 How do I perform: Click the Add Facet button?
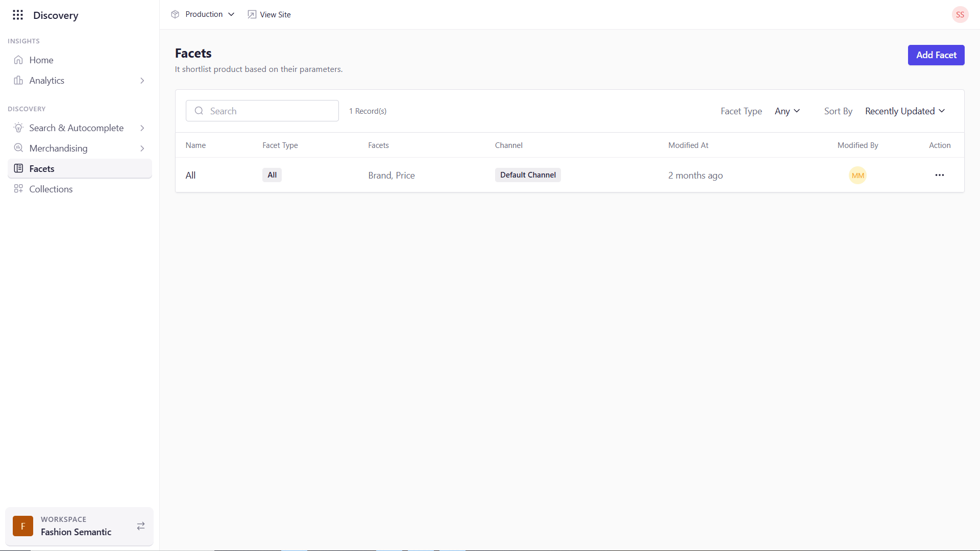[x=936, y=55]
